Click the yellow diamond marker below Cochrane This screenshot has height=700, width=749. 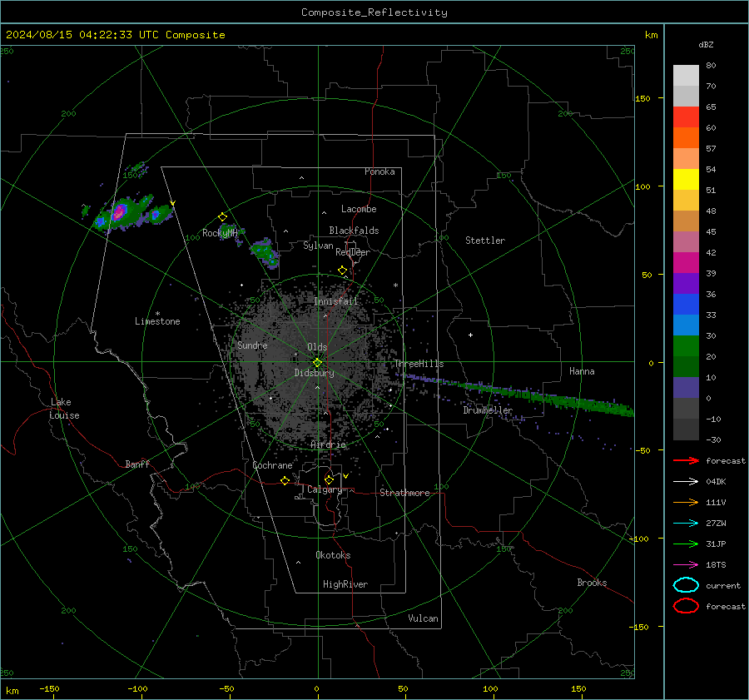point(285,481)
